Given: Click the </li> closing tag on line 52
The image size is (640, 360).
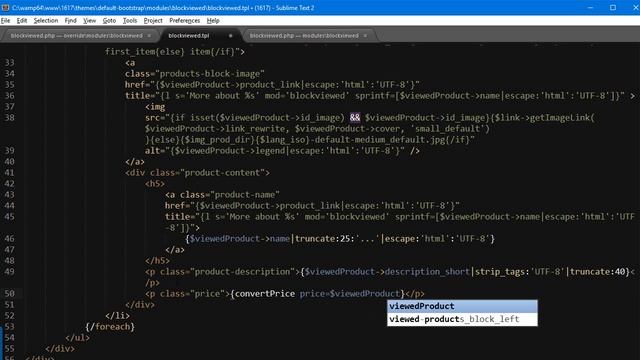Looking at the screenshot, I should click(x=118, y=316).
